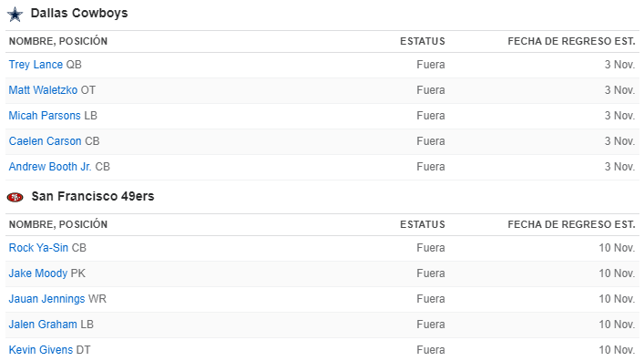This screenshot has width=644, height=361.
Task: Click 49ers ESTATUS column header
Action: click(423, 224)
